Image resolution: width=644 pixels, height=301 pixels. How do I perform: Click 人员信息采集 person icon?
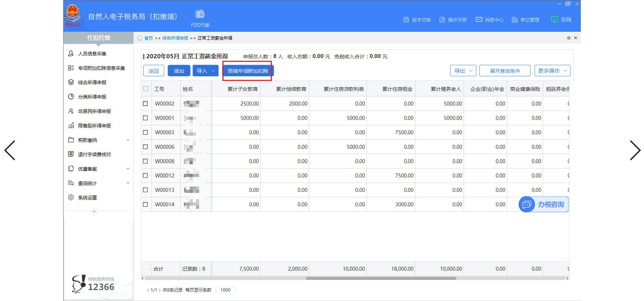(x=71, y=53)
